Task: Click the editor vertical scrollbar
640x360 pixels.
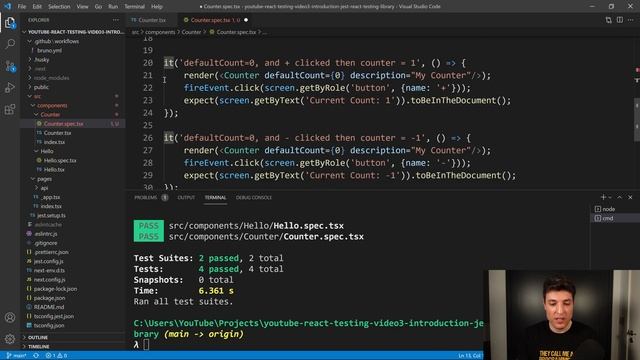Action: coord(637,120)
